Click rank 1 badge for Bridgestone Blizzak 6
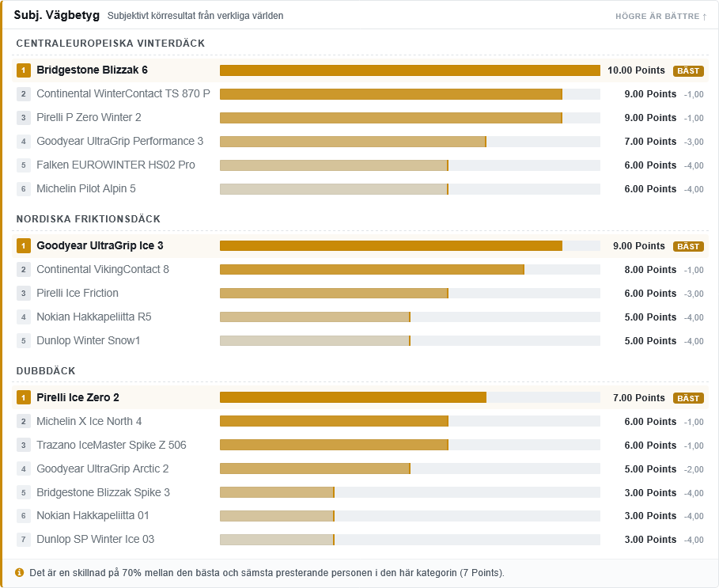The height and width of the screenshot is (588, 719). pyautogui.click(x=24, y=70)
